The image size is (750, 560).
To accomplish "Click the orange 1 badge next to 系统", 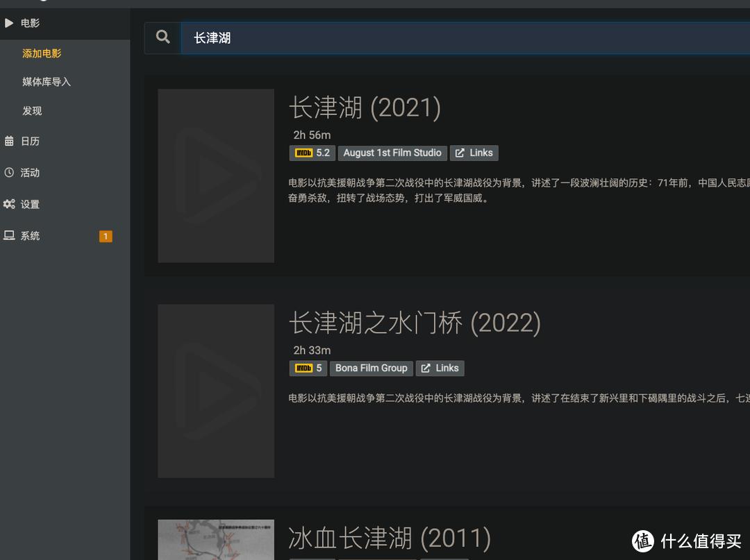I will (105, 235).
